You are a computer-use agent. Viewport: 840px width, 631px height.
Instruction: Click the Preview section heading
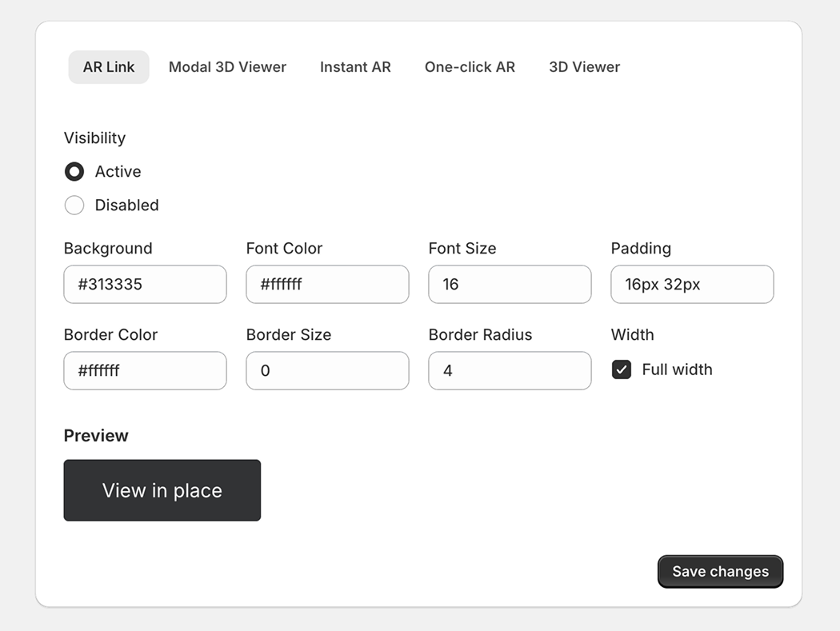pyautogui.click(x=96, y=436)
